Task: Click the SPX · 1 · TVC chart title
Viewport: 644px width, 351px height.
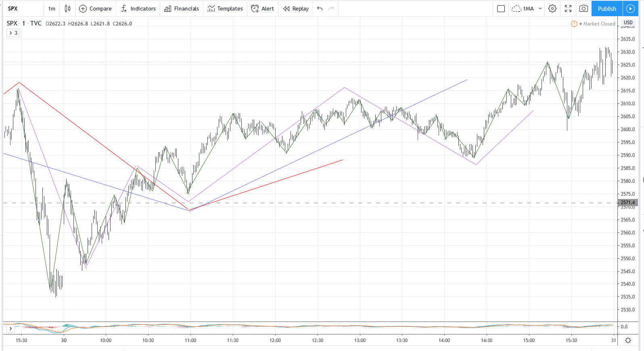Action: [24, 23]
